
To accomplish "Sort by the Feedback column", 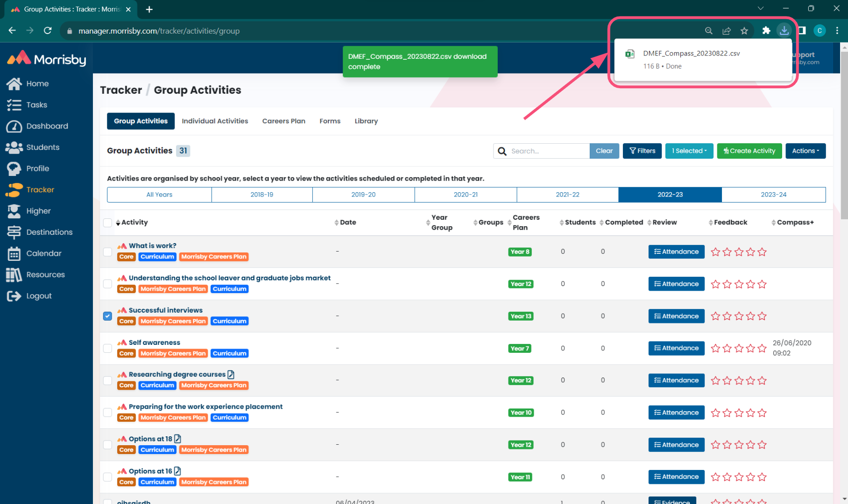I will point(728,223).
